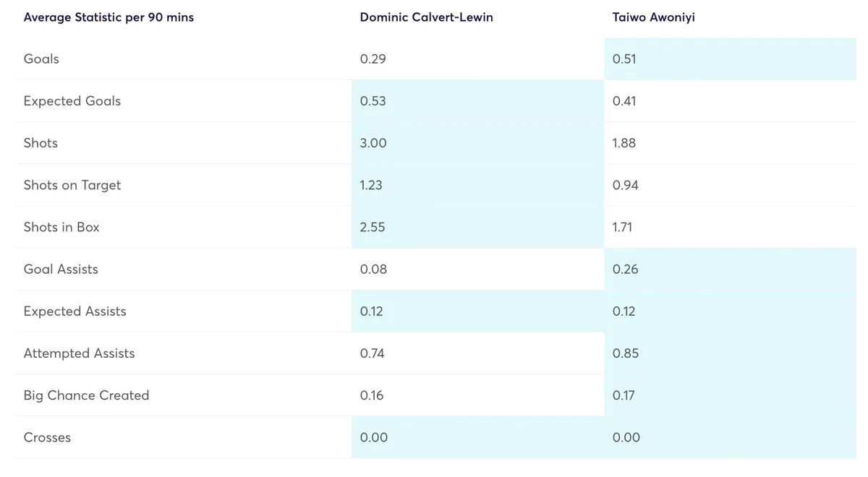
Task: Click the Expected Goals row label
Action: [72, 101]
